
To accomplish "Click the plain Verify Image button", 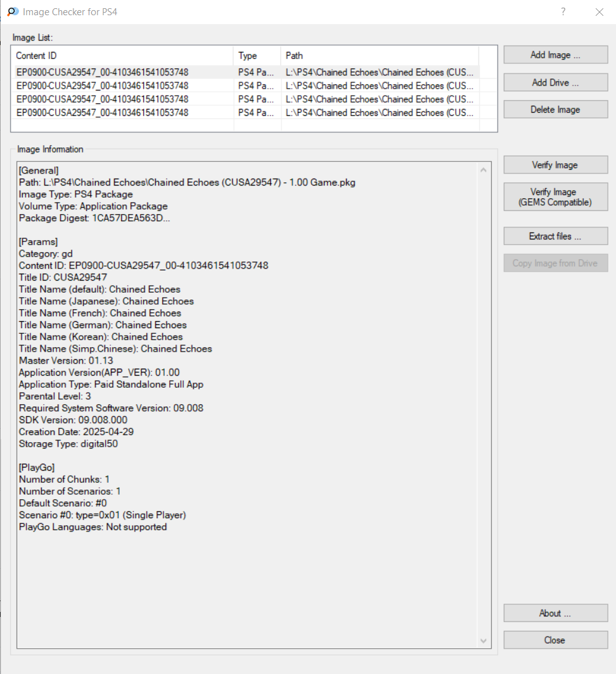I will point(555,165).
